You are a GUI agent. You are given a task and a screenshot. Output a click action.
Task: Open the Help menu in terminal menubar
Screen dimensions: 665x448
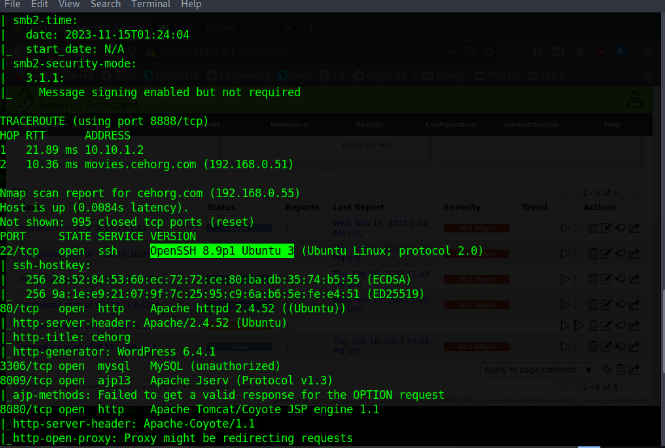click(x=189, y=4)
